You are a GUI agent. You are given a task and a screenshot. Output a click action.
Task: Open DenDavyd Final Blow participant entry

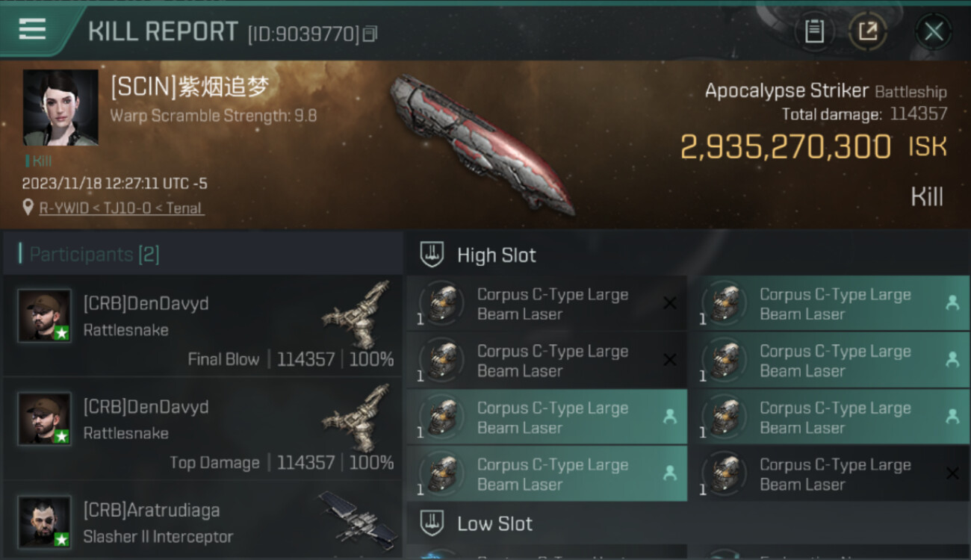pyautogui.click(x=202, y=325)
